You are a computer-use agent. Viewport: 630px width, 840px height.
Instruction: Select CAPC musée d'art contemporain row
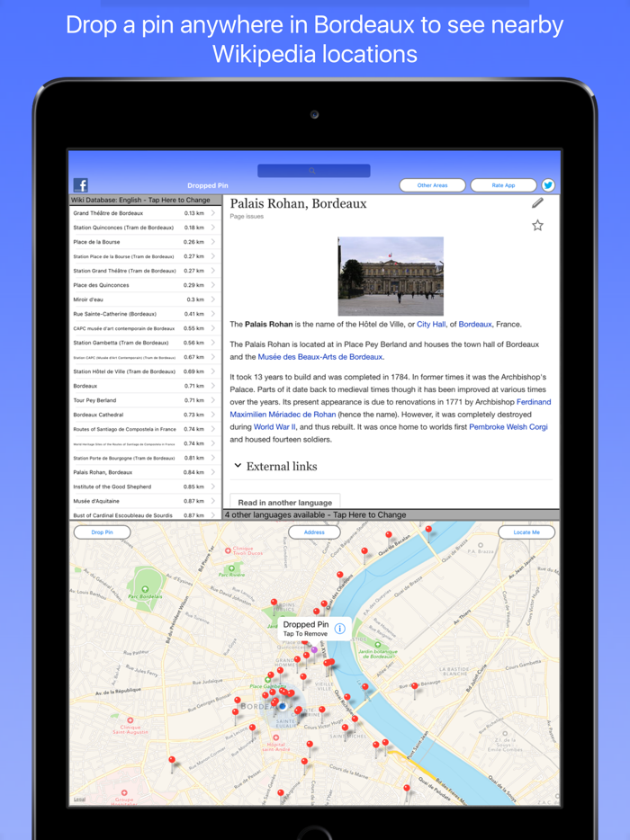(145, 328)
